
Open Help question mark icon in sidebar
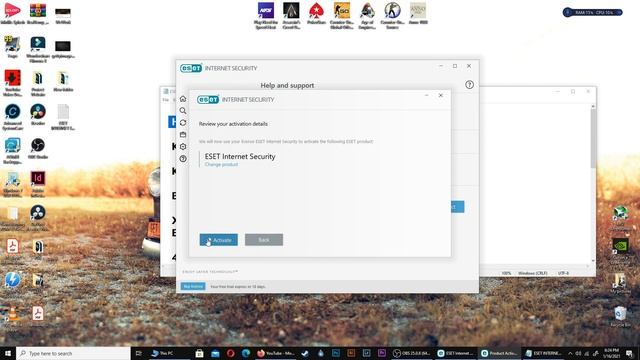(183, 158)
